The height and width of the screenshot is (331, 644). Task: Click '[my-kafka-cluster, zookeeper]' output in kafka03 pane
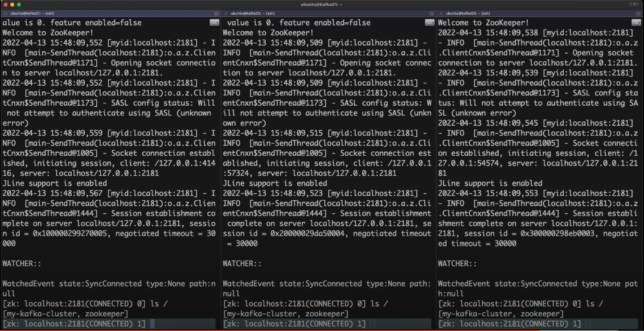(x=501, y=314)
